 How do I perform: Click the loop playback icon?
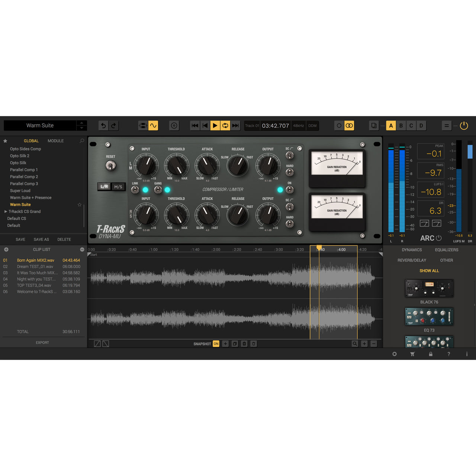click(225, 125)
